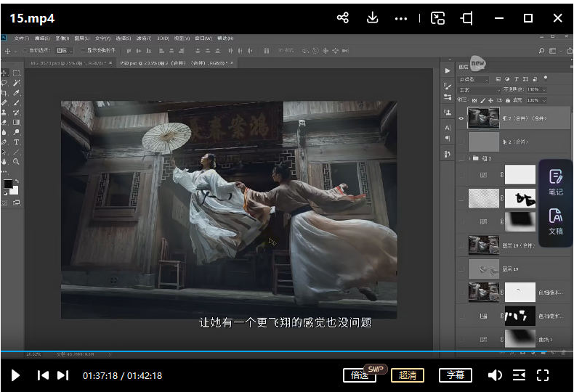Viewport: 574px width, 392px height.
Task: Open the auto-select 图层 dropdown in options bar
Action: pos(65,51)
